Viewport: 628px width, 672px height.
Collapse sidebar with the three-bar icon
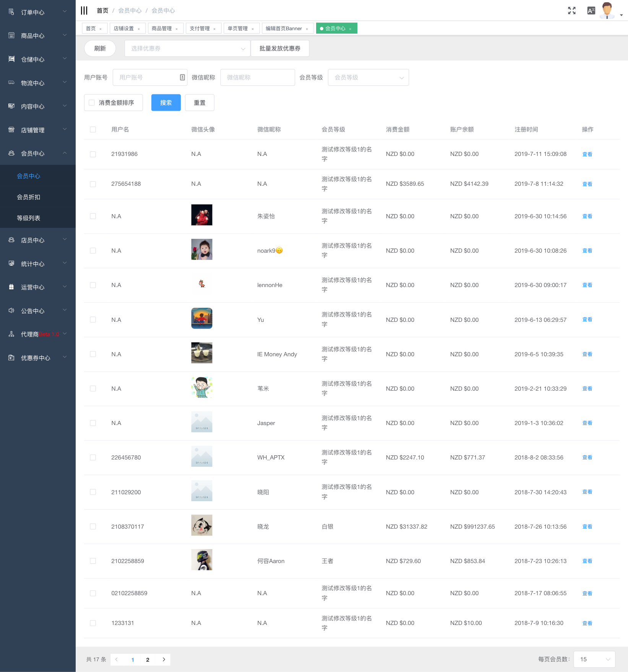click(x=84, y=10)
